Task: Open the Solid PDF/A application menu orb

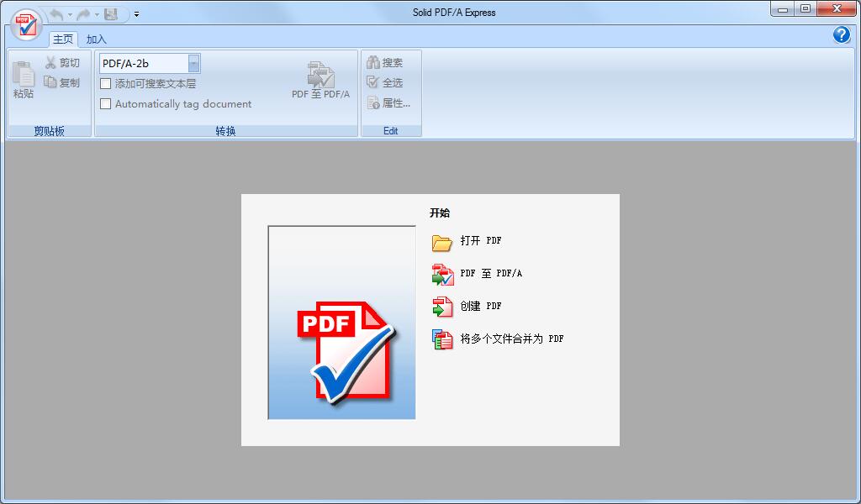Action: point(26,24)
